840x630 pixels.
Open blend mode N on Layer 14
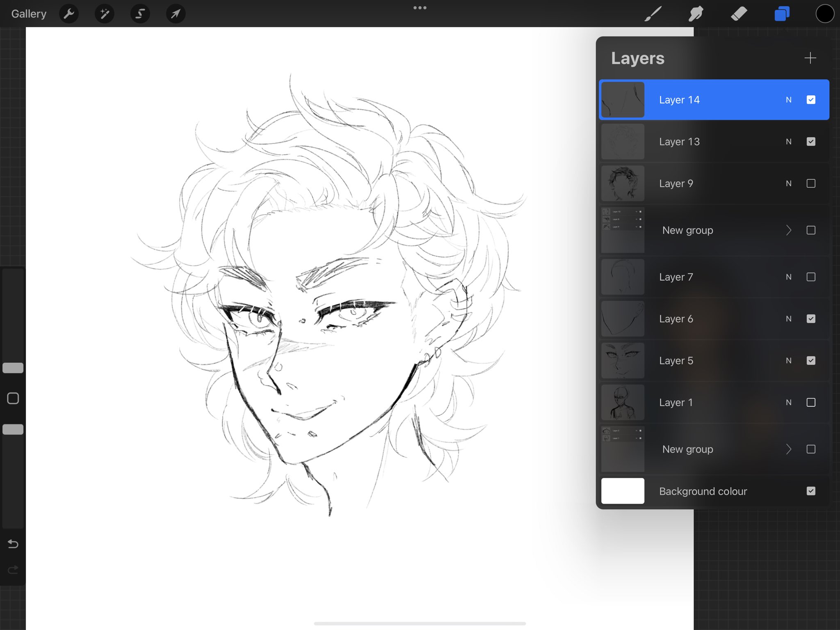click(x=788, y=100)
